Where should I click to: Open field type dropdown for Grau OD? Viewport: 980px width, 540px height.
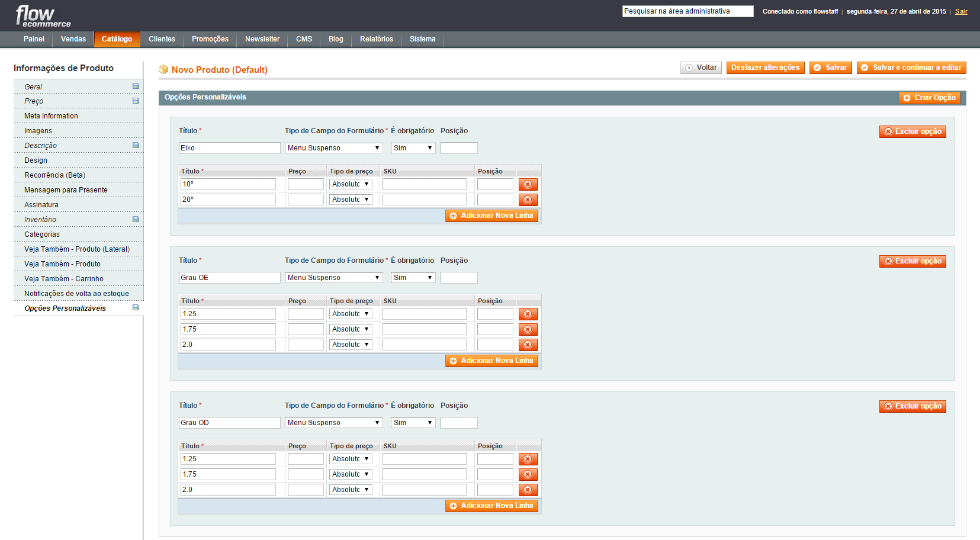point(334,423)
